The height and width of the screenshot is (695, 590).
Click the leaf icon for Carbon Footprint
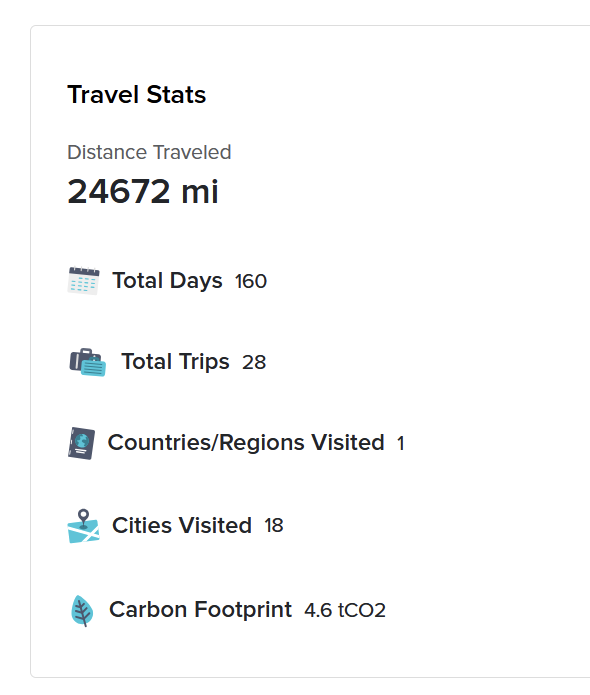pos(82,610)
